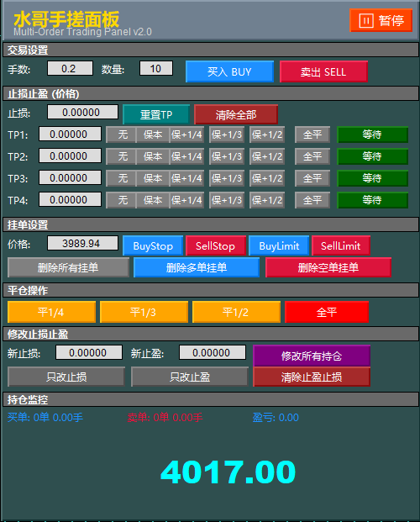Click the 只改止损 button
Screen dimensions: 420x522
66,377
